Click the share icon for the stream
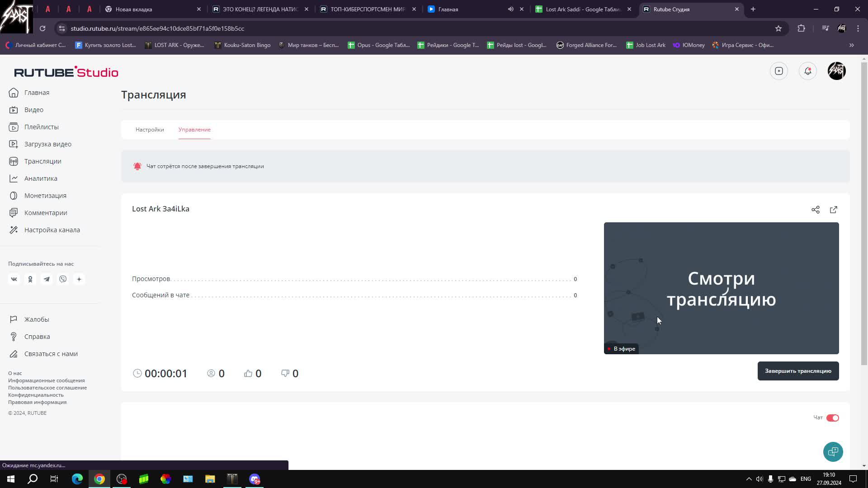Viewport: 868px width, 488px height. click(x=815, y=210)
